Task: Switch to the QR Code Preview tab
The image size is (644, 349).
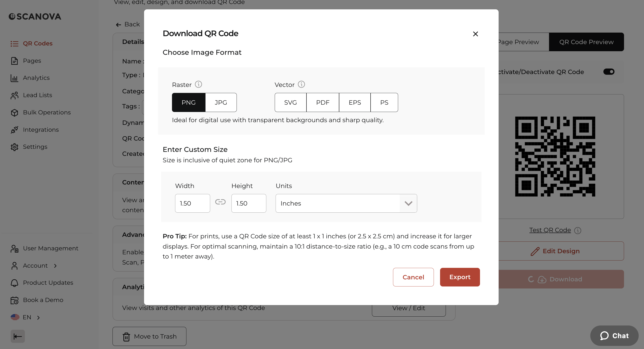Action: coord(586,42)
